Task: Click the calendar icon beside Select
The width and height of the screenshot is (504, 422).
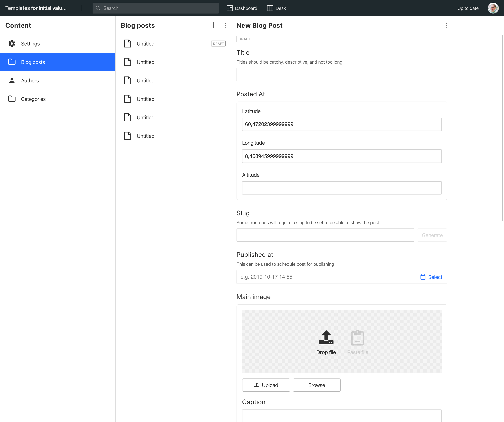Action: pyautogui.click(x=423, y=277)
